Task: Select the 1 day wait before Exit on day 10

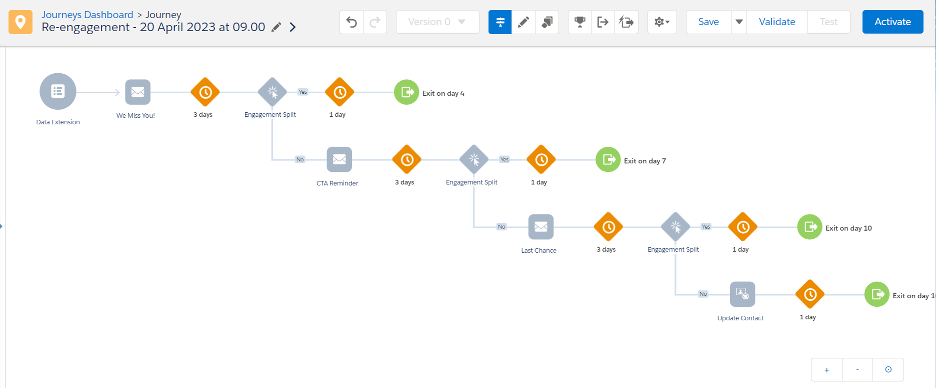Action: pos(743,227)
